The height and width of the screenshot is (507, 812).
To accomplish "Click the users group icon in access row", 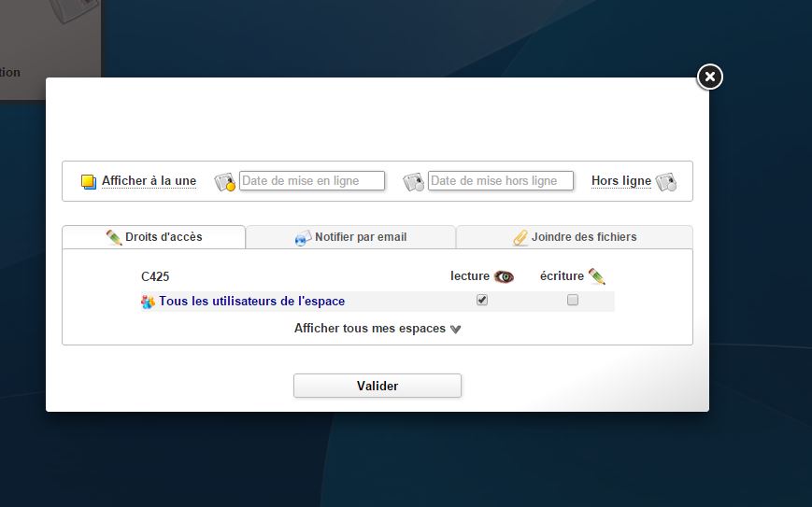I will click(x=148, y=302).
